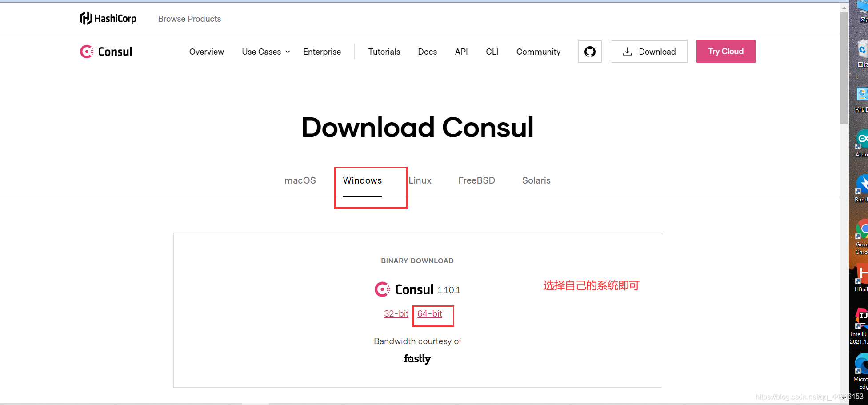This screenshot has width=868, height=405.
Task: Select the Linux tab
Action: (x=420, y=180)
